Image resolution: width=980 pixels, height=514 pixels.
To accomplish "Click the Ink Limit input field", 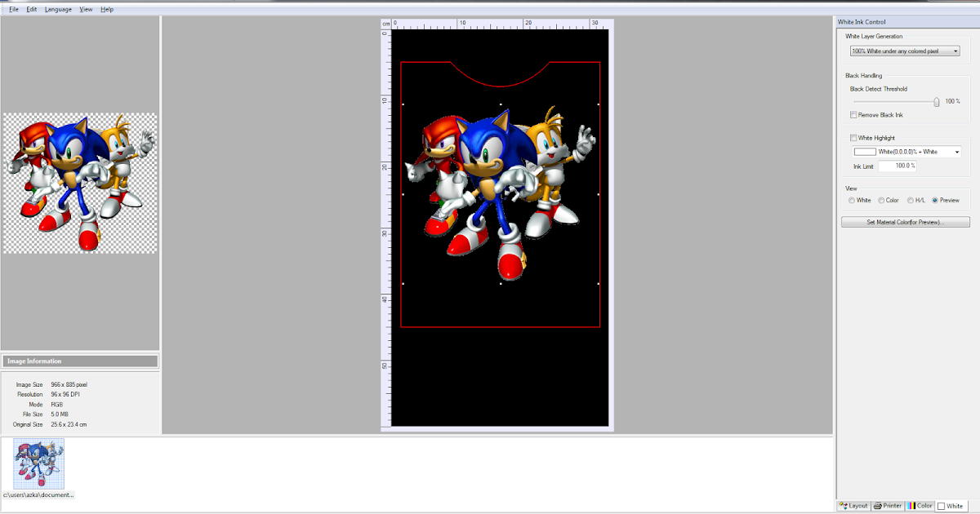I will [897, 166].
